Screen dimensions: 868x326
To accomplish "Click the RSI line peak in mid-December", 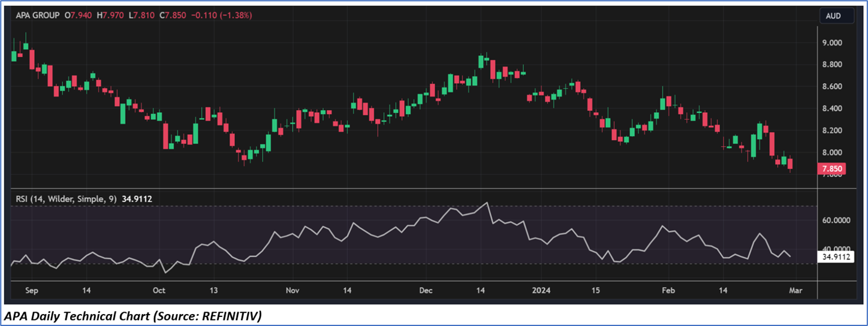I will (x=487, y=203).
